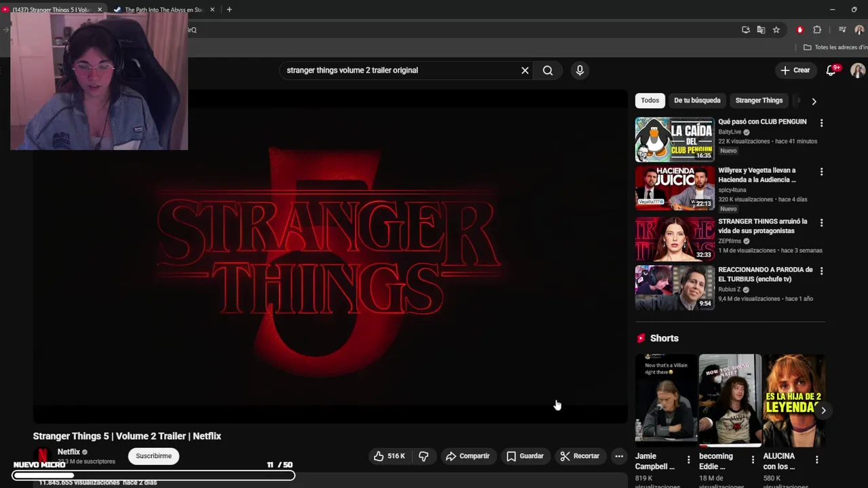Open browser profile avatar

(859, 30)
